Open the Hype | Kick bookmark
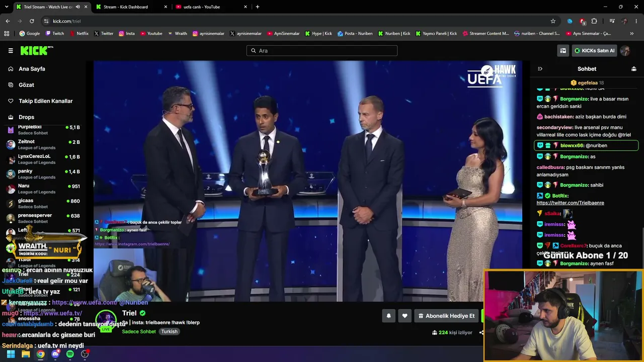Image resolution: width=644 pixels, height=362 pixels. [318, 34]
